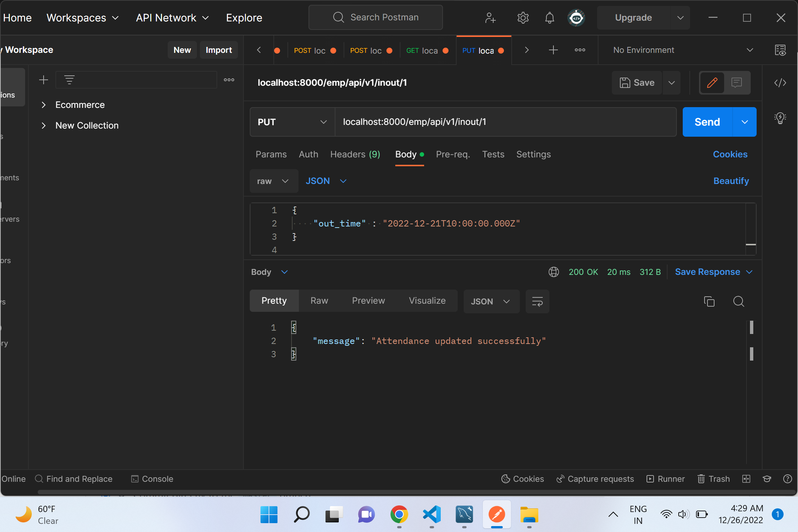
Task: Search within the response
Action: (x=739, y=301)
